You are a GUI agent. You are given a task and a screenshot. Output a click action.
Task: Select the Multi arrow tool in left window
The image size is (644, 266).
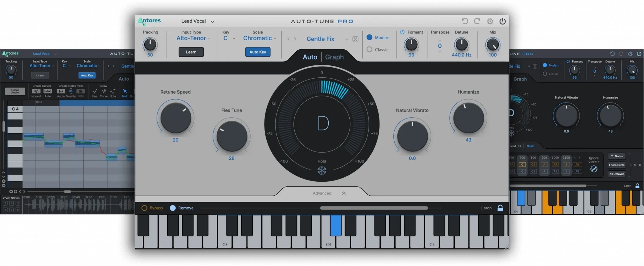coord(125,91)
